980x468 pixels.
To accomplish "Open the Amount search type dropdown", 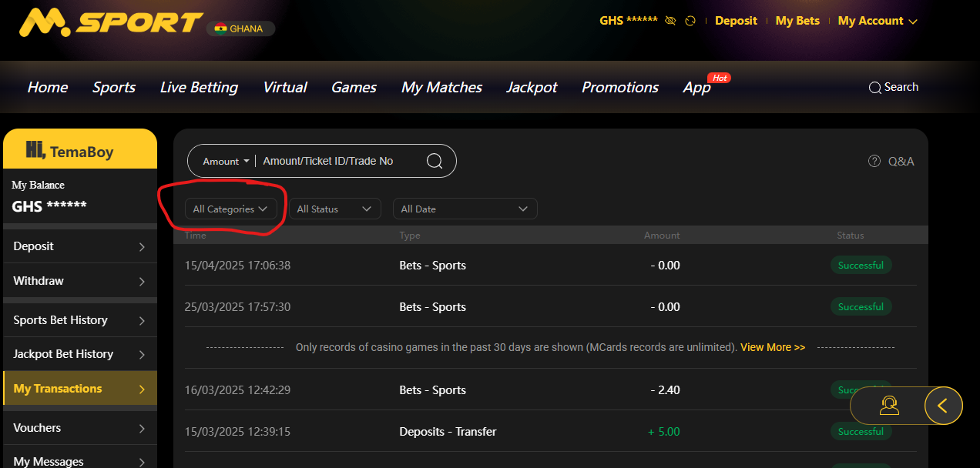I will coord(226,161).
